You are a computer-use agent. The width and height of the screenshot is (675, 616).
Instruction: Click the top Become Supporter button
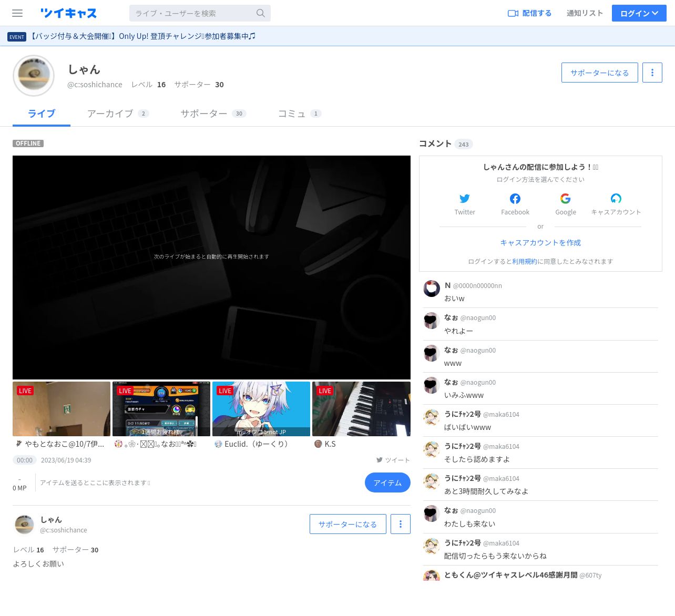tap(599, 73)
